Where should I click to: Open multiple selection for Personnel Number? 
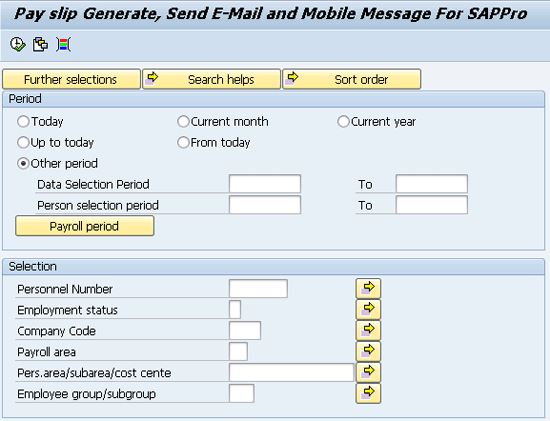(x=368, y=288)
